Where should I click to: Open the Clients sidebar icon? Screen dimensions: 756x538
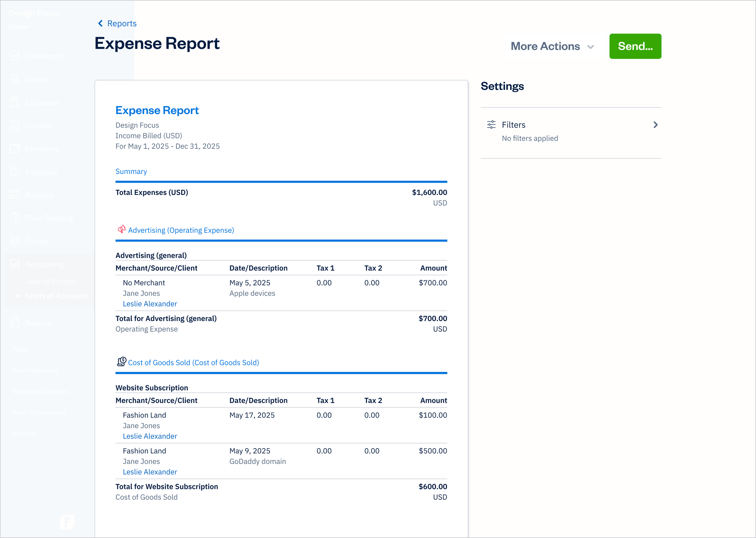pos(15,79)
